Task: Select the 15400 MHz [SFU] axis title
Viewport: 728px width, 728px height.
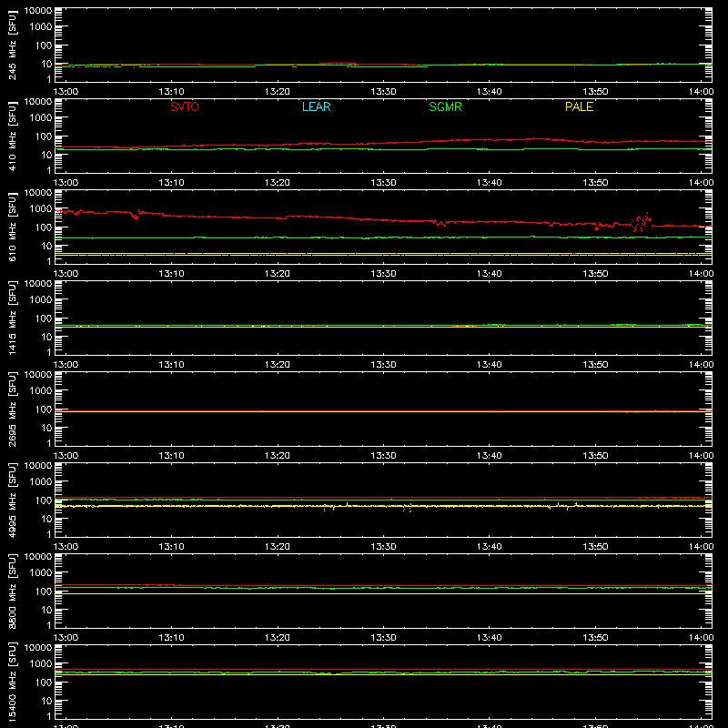Action: click(12, 682)
